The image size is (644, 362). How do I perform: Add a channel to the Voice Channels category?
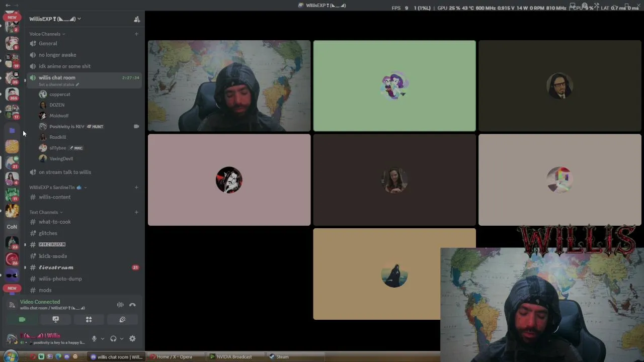pos(136,34)
